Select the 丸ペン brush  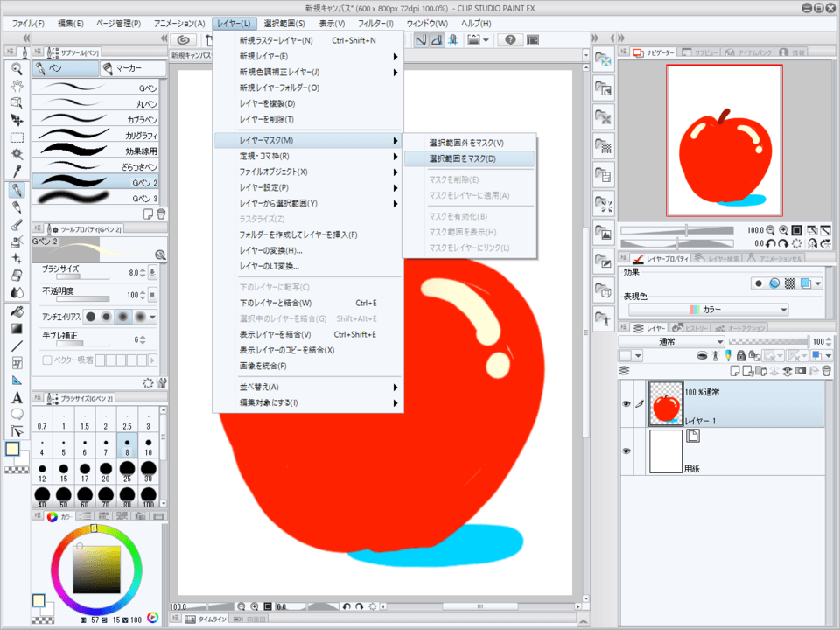click(95, 103)
